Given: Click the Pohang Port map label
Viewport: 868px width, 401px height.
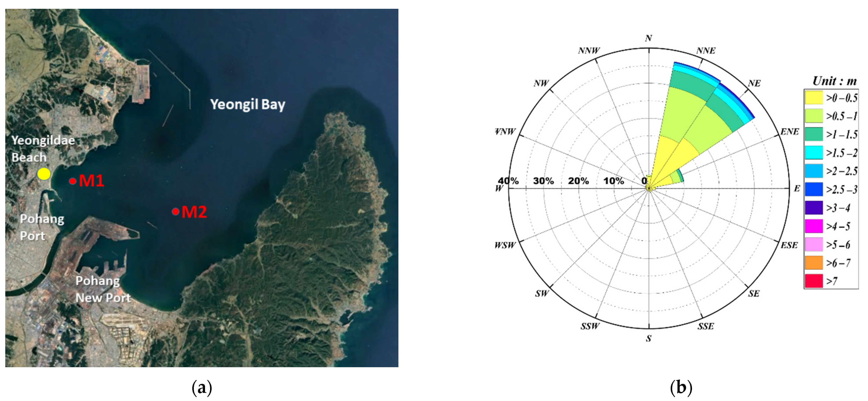Looking at the screenshot, I should pyautogui.click(x=42, y=227).
